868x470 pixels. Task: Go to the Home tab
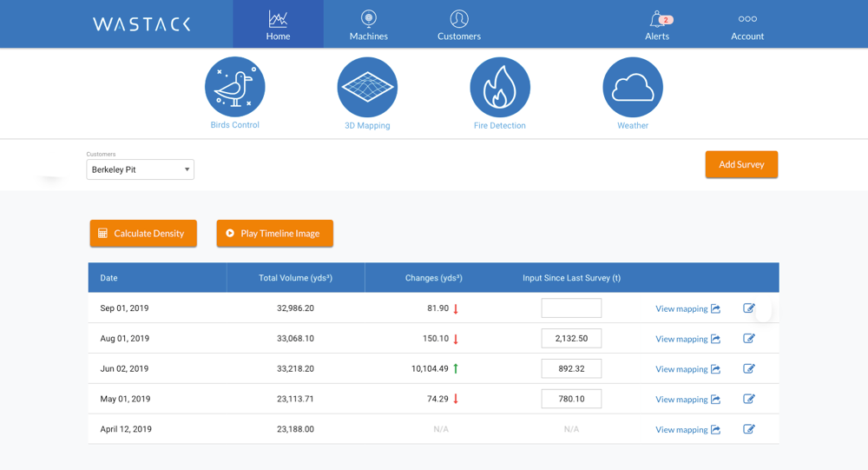click(x=278, y=24)
